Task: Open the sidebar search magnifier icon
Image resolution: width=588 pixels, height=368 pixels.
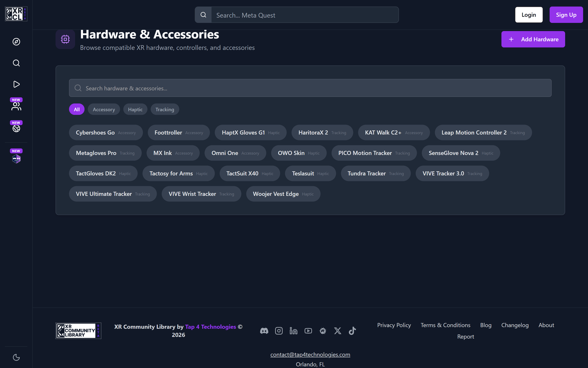Action: [16, 63]
